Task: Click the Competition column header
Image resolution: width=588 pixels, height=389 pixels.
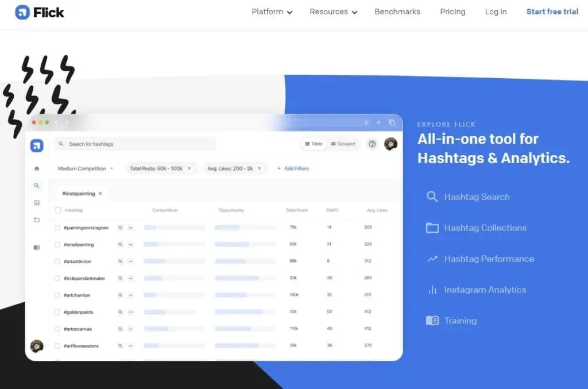Action: click(165, 210)
